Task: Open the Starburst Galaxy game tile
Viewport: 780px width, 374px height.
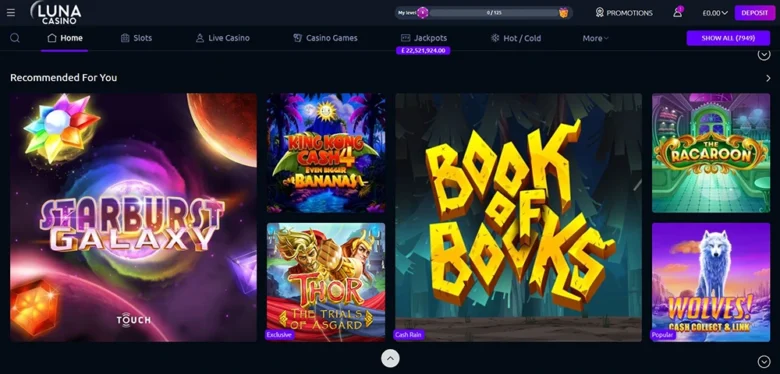Action: tap(134, 217)
